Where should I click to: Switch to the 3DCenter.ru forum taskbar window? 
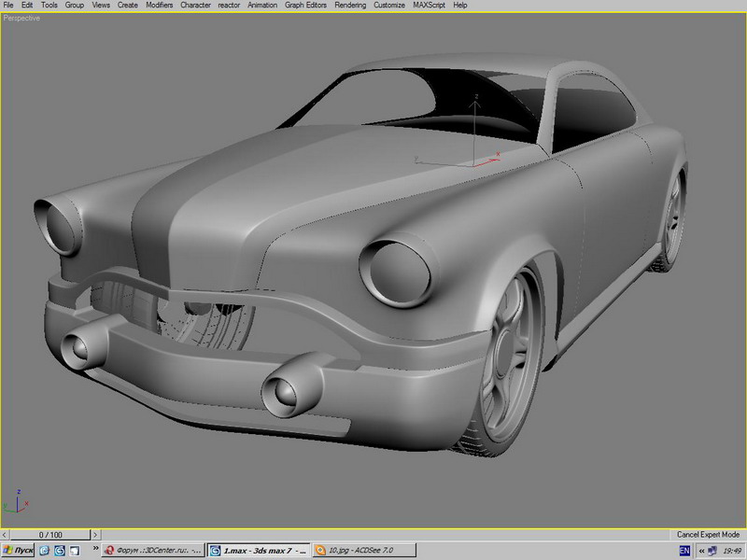coord(153,551)
